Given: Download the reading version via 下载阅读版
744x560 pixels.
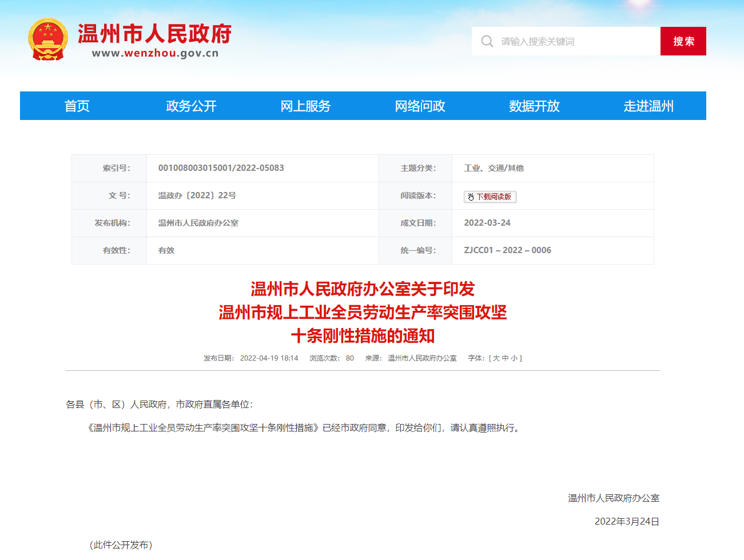Looking at the screenshot, I should [494, 197].
